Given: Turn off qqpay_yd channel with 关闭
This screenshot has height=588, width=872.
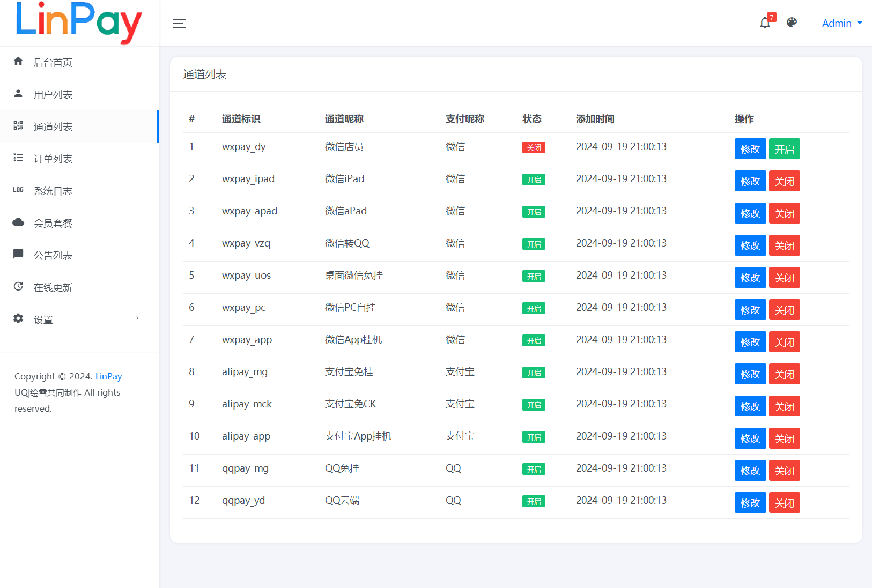Looking at the screenshot, I should tap(784, 502).
